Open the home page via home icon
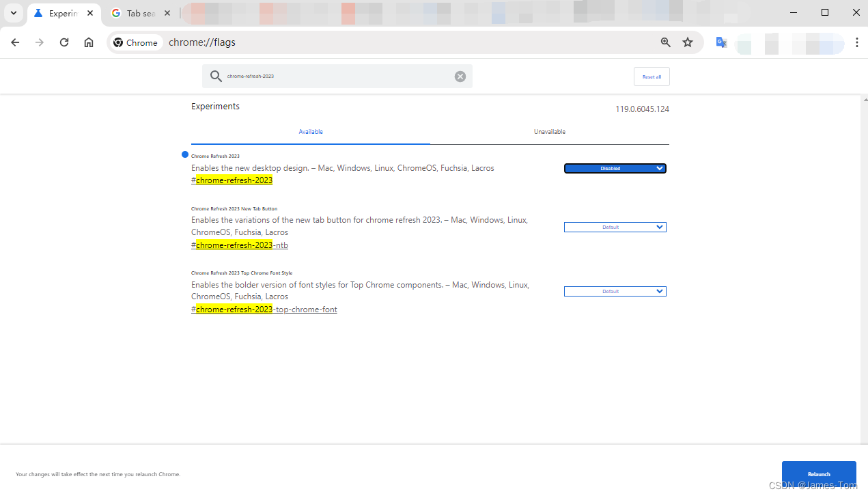868x496 pixels. [x=89, y=42]
